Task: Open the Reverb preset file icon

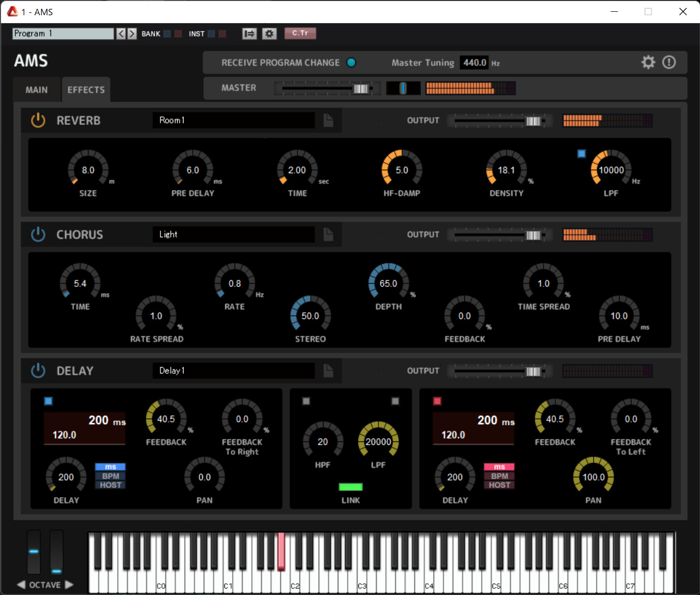Action: click(328, 120)
